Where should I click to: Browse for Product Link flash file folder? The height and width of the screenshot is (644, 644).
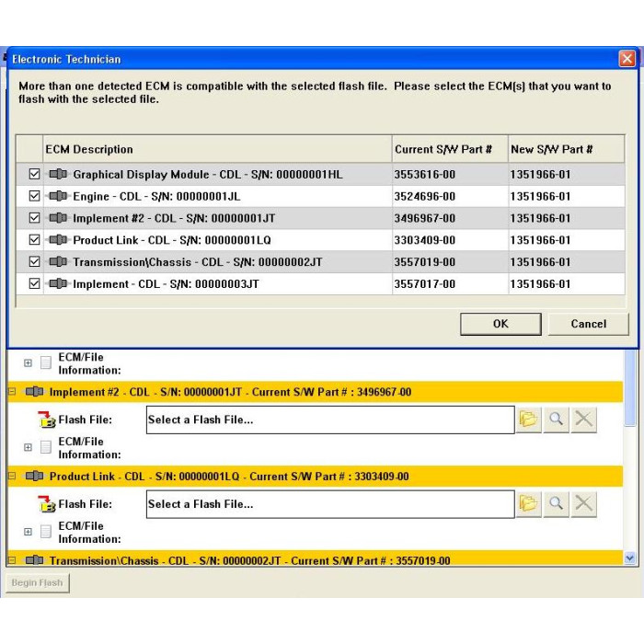click(528, 503)
